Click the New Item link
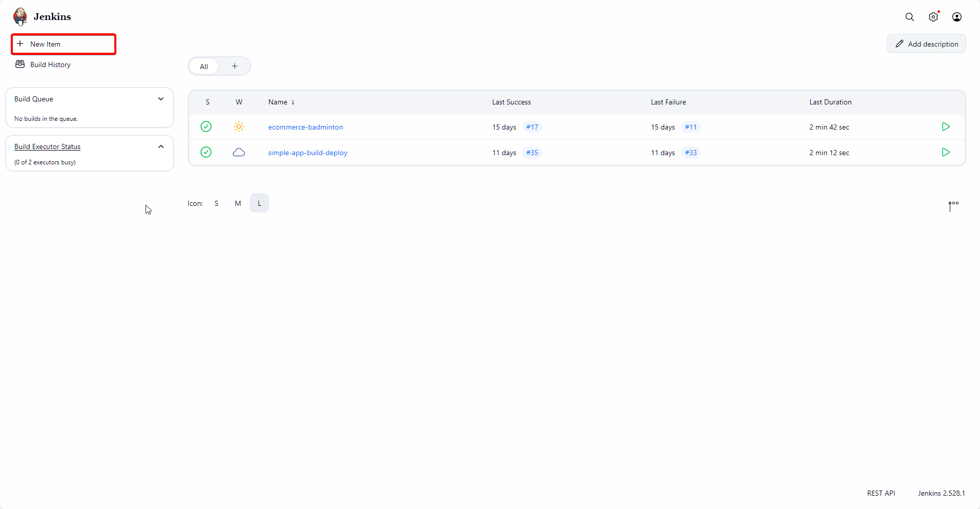 tap(45, 44)
